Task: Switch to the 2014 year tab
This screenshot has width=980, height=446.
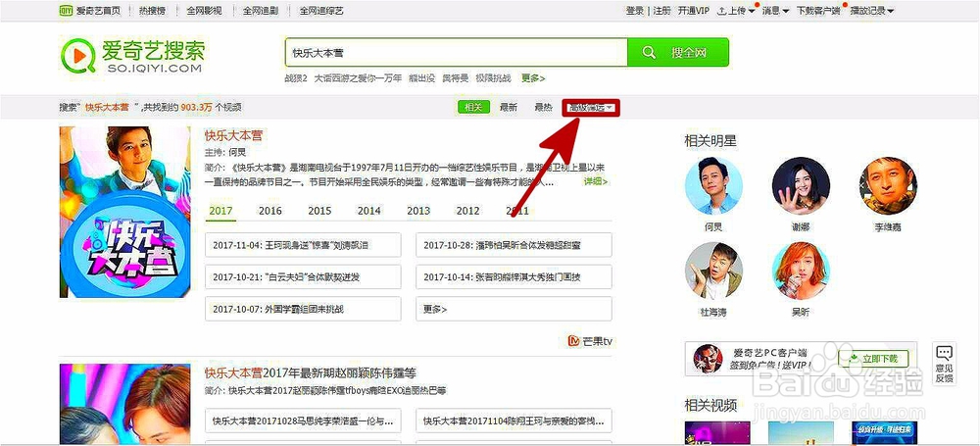Action: pos(368,211)
